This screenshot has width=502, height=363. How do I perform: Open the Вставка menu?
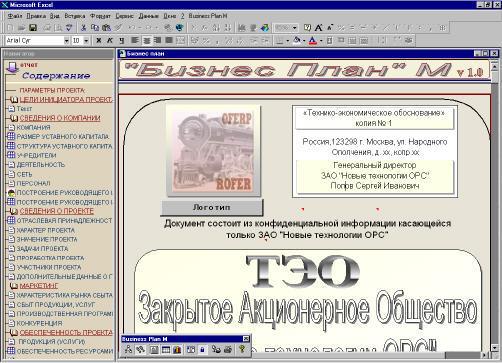point(75,16)
